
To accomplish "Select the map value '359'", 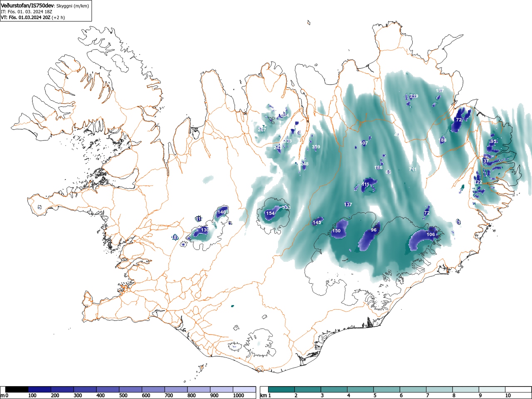I will click(x=316, y=147).
